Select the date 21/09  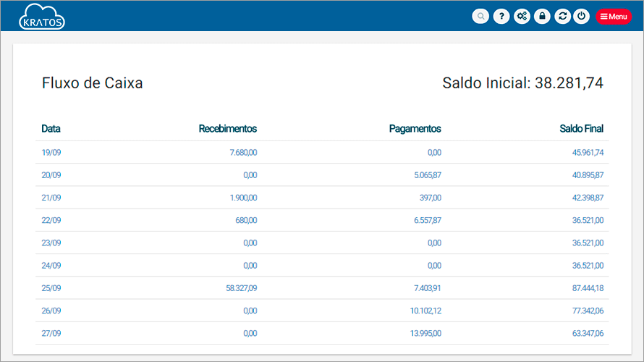[51, 198]
